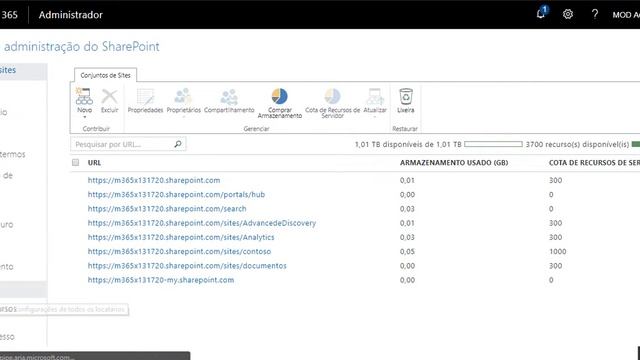Click the 365 label in the top bar
640x360 pixels.
tap(9, 15)
